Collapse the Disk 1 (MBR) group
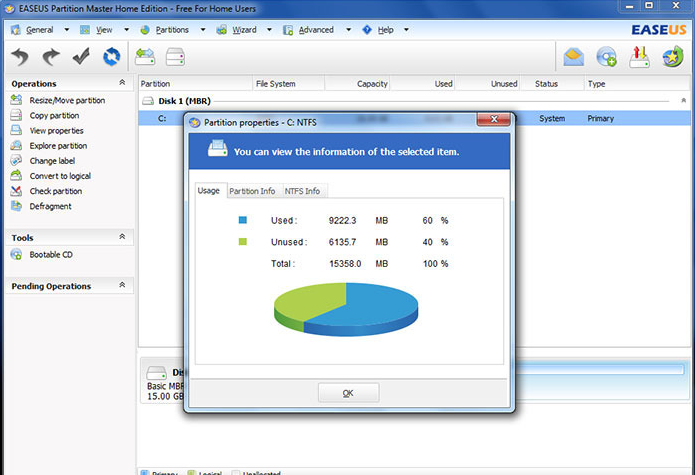 coord(683,101)
